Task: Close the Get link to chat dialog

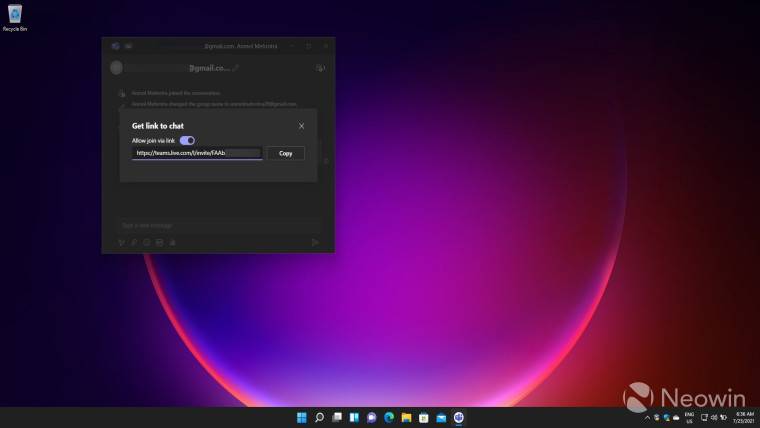Action: 301,126
